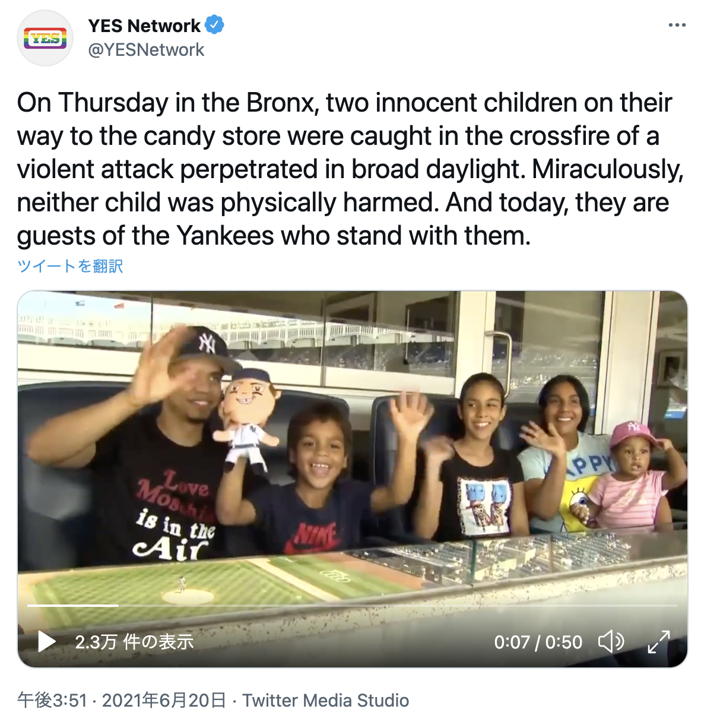Click the 2021年6月20日 tweet date

164,701
